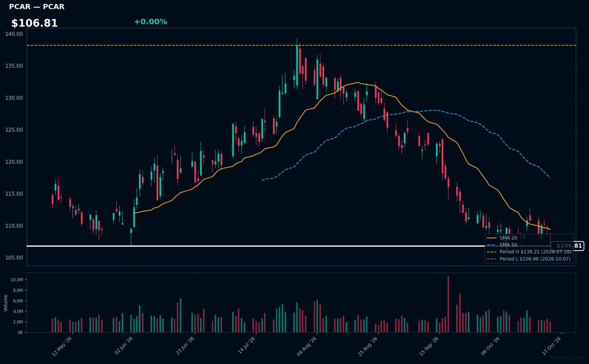Click the 4.0M volume axis label

pyautogui.click(x=18, y=312)
